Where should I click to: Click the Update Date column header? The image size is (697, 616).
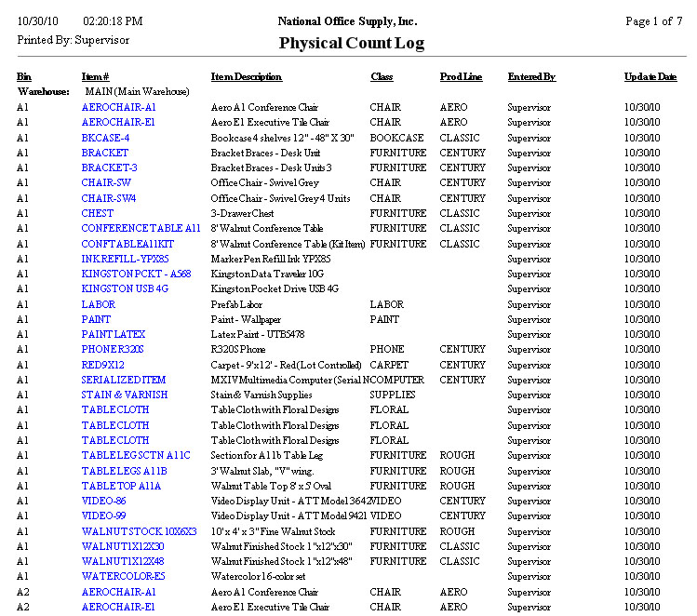coord(650,76)
